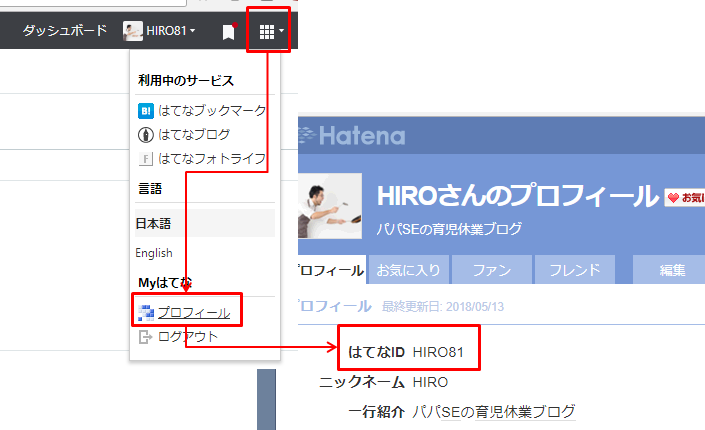The height and width of the screenshot is (430, 705).
Task: Switch to the ファン tab
Action: click(492, 270)
